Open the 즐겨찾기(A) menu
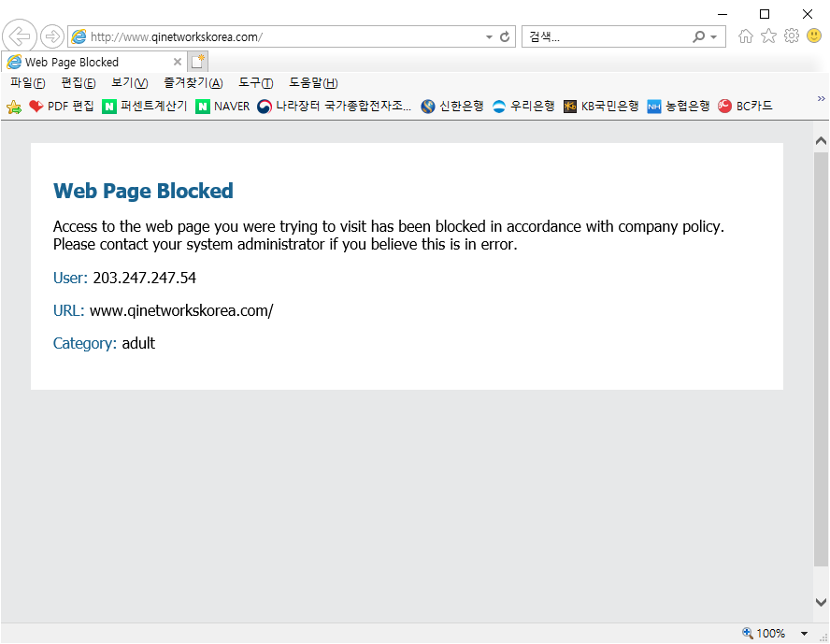Viewport: 830px width, 644px height. coord(193,83)
